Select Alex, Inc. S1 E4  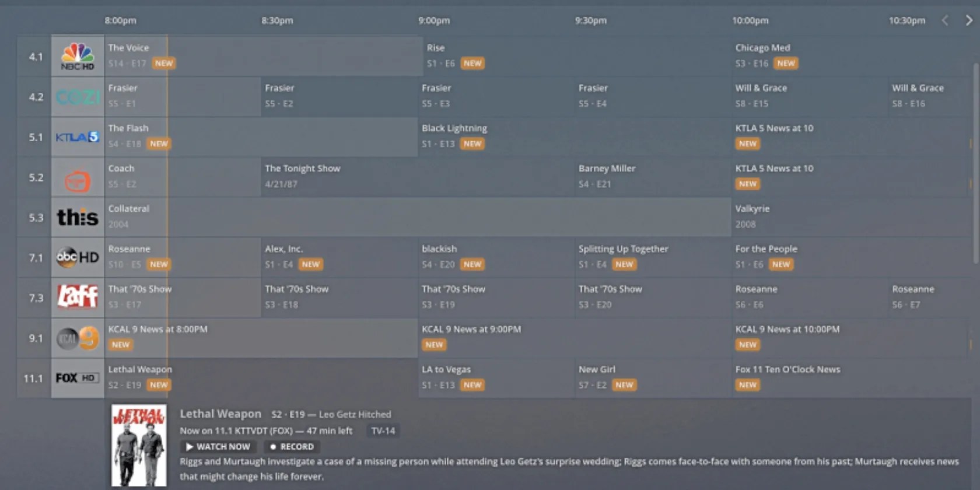tap(339, 257)
